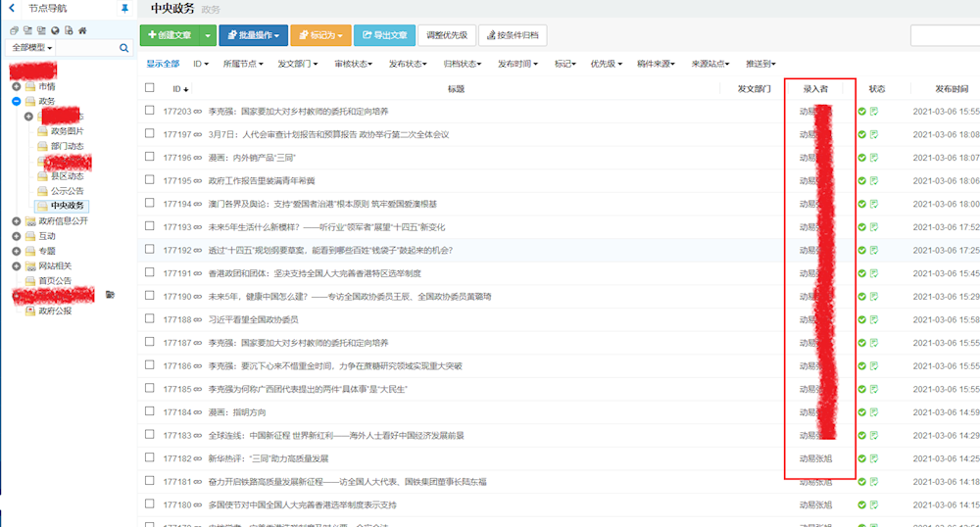Viewport: 980px width, 527px height.
Task: Click the pin icon in 节点导航 panel
Action: (x=123, y=8)
